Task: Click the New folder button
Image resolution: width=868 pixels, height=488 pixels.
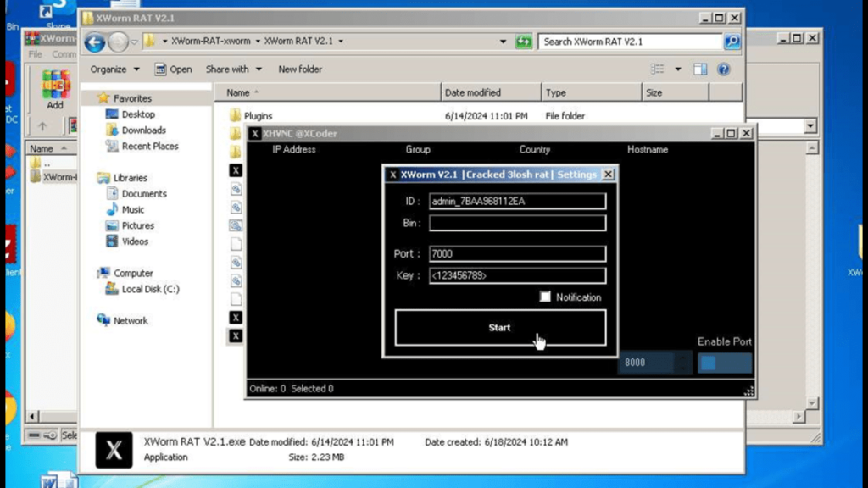Action: coord(300,69)
